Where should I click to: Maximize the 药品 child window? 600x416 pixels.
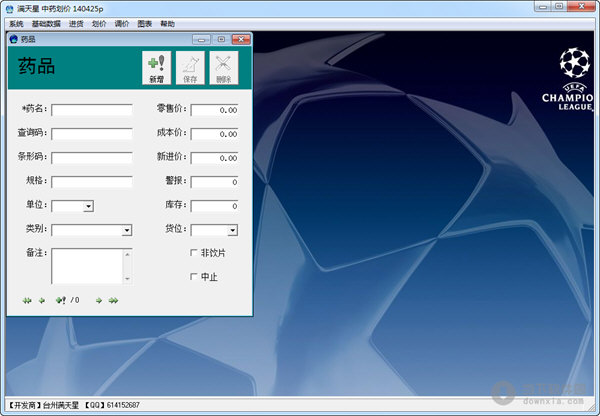point(221,39)
